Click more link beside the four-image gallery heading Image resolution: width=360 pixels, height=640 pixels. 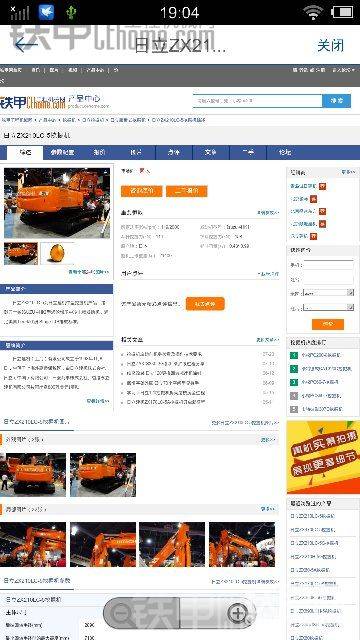coord(268,509)
